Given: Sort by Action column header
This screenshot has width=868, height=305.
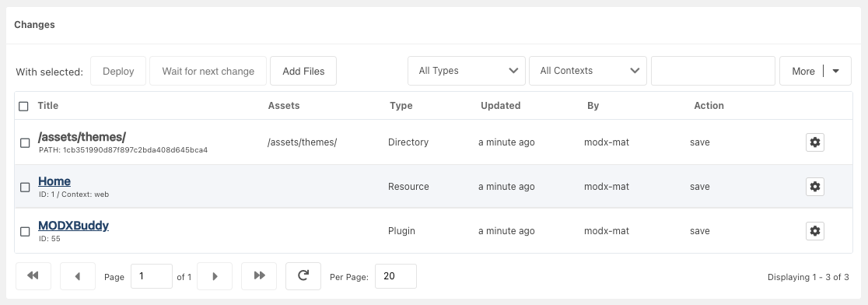Looking at the screenshot, I should (x=709, y=106).
